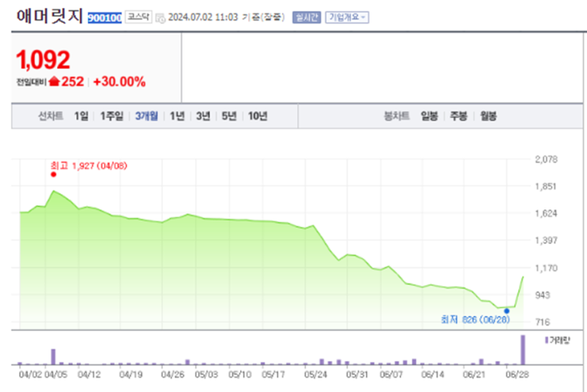587x392 pixels.
Task: Open the 기업개요 dropdown
Action: pyautogui.click(x=347, y=17)
